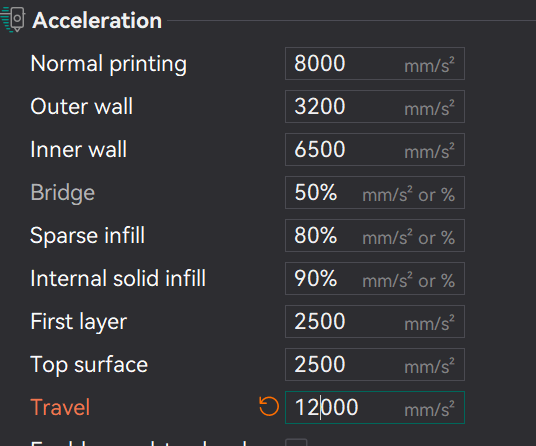
Task: Click the Acceleration section printer icon
Action: tap(13, 19)
